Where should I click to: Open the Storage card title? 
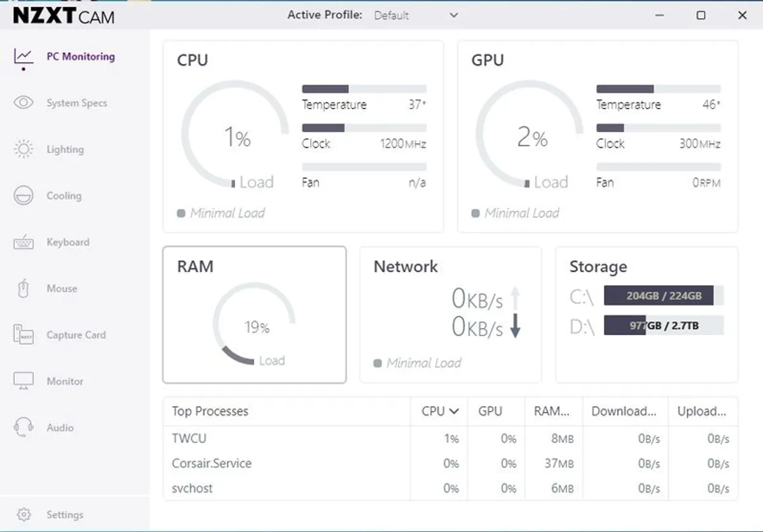click(598, 266)
